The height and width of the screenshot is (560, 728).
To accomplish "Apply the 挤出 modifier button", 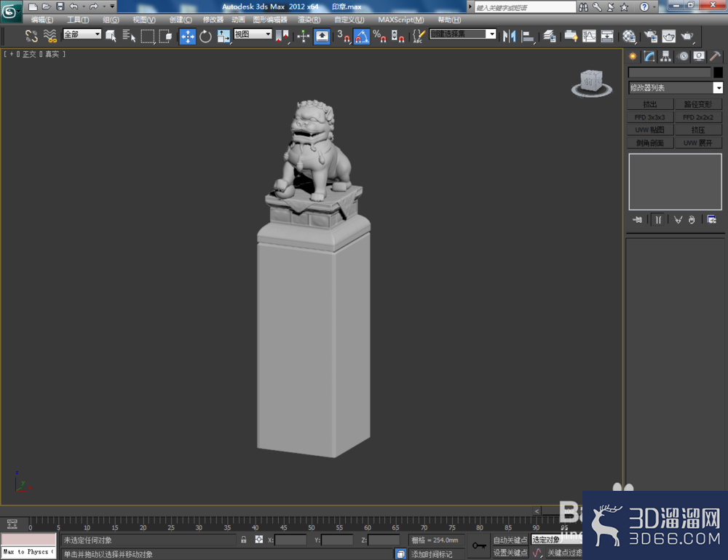I will click(650, 104).
